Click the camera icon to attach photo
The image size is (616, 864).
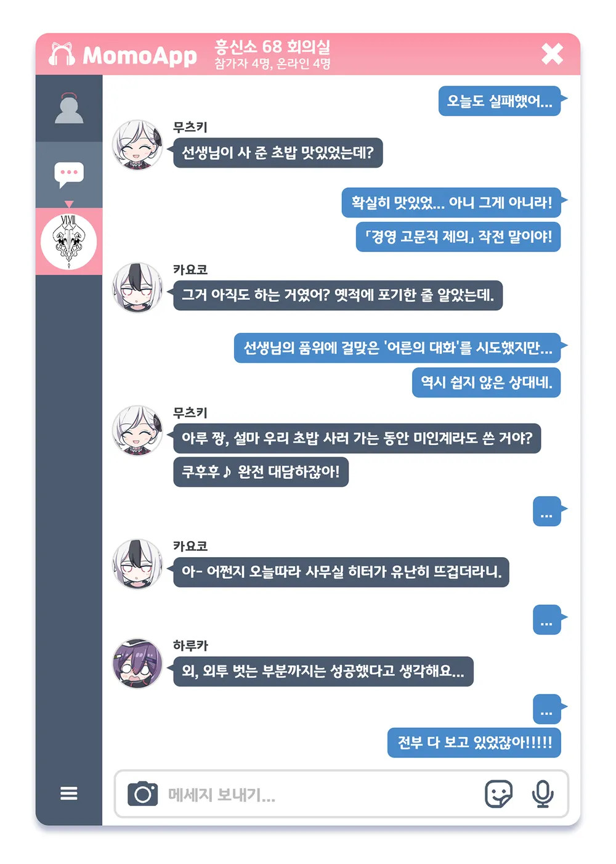point(143,794)
